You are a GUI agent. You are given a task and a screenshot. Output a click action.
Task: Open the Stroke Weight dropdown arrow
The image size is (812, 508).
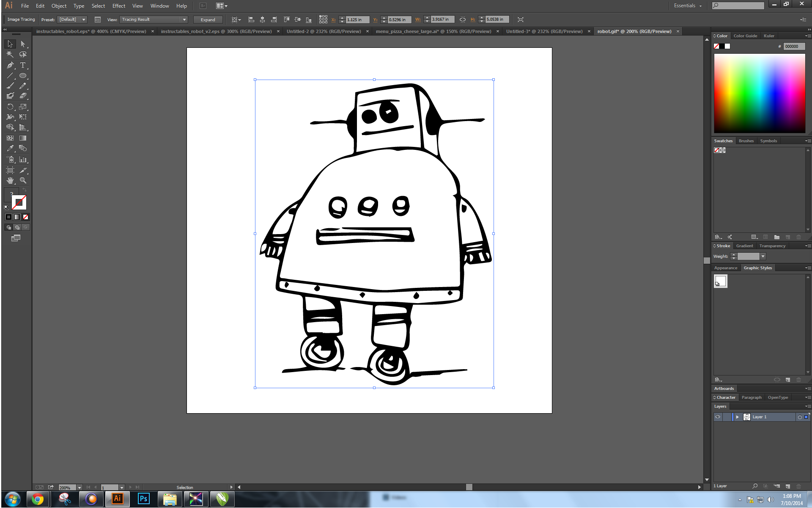click(x=763, y=257)
